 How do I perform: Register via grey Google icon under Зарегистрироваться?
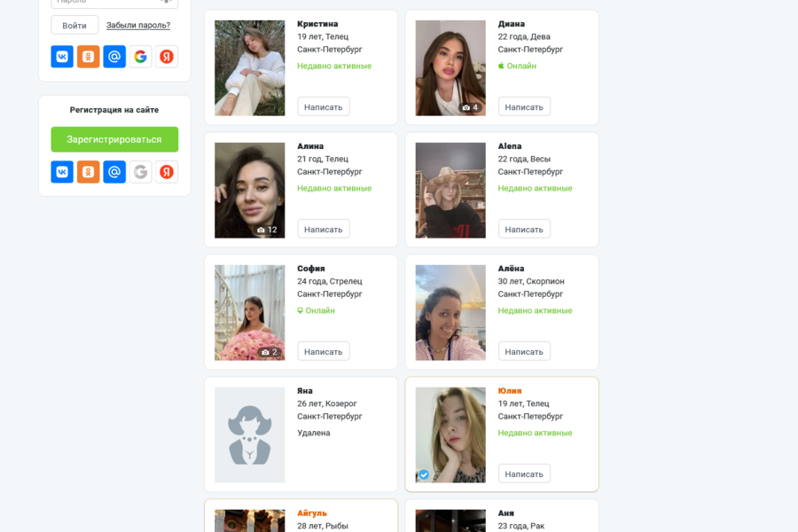click(140, 172)
